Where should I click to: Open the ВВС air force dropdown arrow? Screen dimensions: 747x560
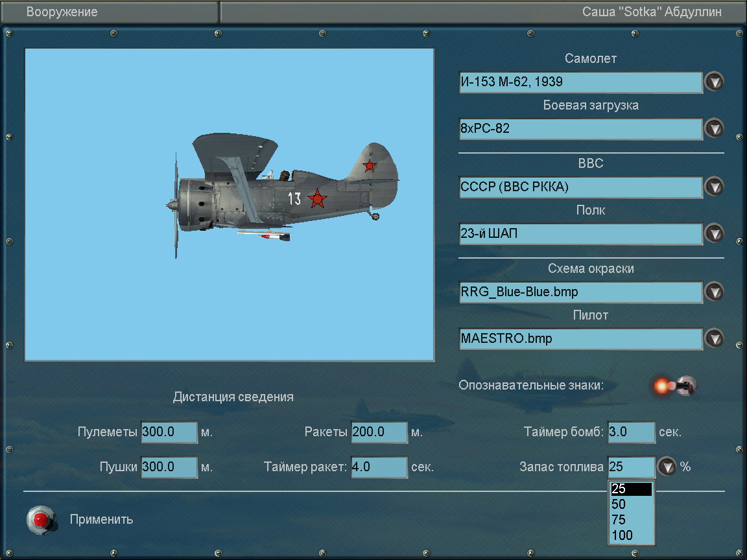point(713,187)
